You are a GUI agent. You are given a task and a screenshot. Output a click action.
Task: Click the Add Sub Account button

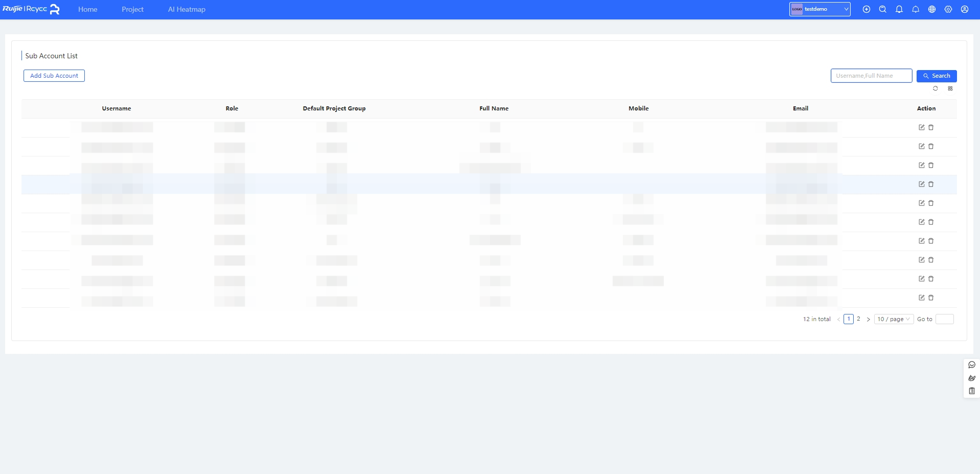[x=54, y=76]
